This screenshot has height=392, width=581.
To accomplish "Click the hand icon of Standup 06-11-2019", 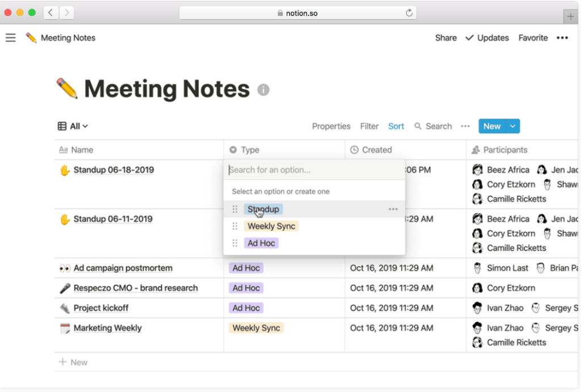I will click(65, 219).
